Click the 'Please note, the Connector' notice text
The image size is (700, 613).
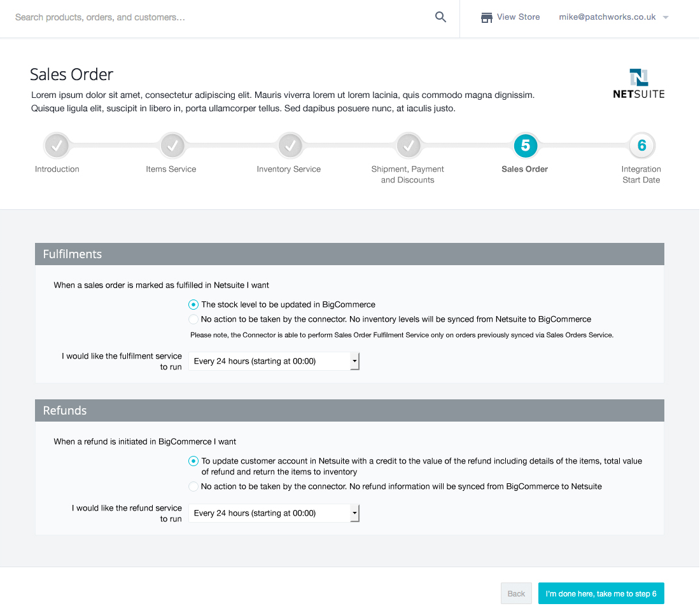[402, 335]
